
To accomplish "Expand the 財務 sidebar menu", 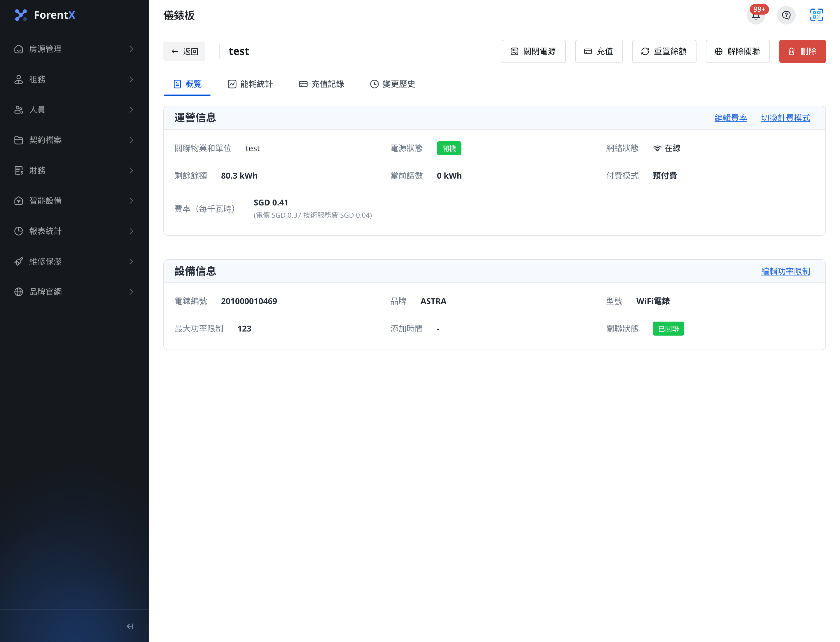I will click(74, 170).
